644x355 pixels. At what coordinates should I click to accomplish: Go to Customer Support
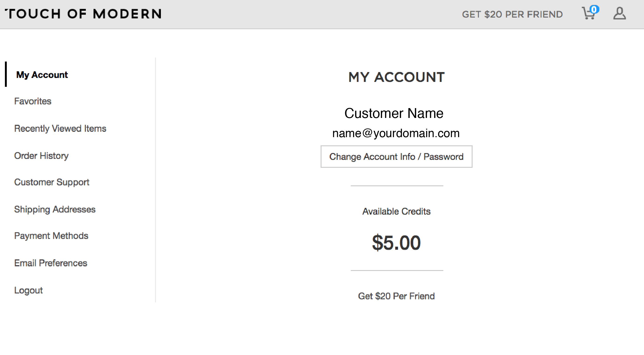[x=52, y=182]
